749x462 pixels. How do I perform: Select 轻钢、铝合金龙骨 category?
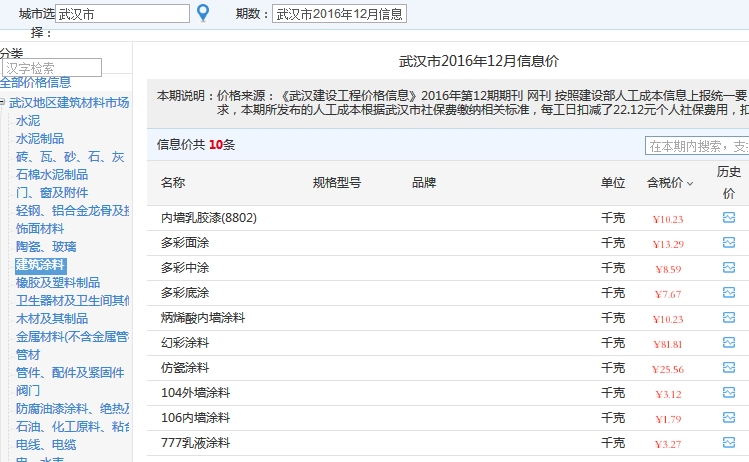click(x=72, y=211)
